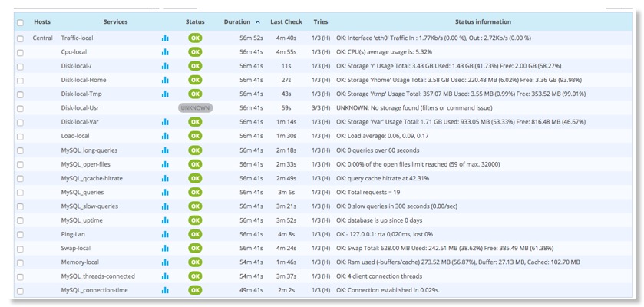644x307 pixels.
Task: Click the Hosts column header
Action: click(x=42, y=22)
